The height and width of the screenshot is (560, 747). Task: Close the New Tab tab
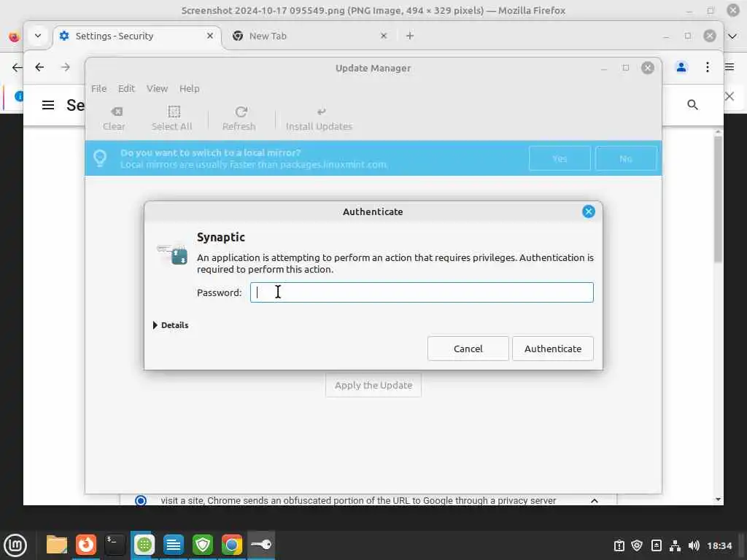pos(384,36)
